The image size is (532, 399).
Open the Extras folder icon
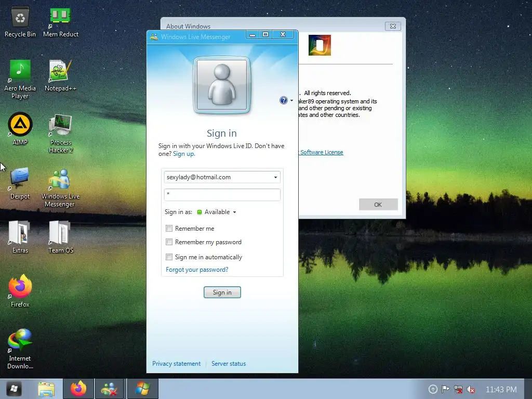tap(20, 237)
